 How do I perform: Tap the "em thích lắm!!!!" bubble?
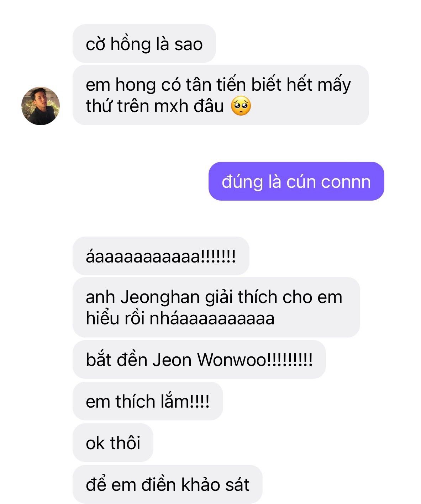148,401
